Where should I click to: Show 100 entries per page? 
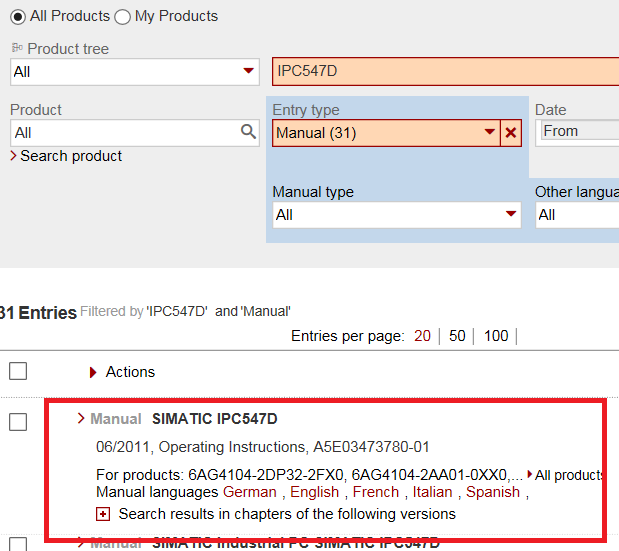click(x=496, y=336)
